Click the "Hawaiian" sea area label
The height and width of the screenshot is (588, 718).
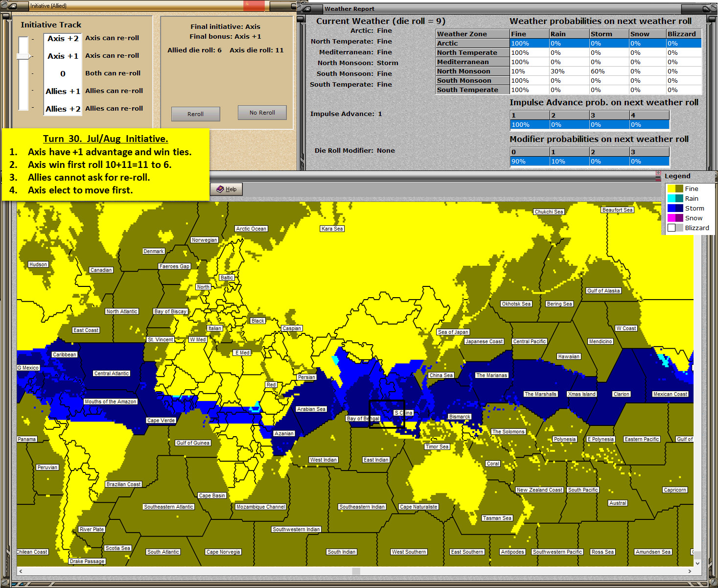click(x=569, y=356)
